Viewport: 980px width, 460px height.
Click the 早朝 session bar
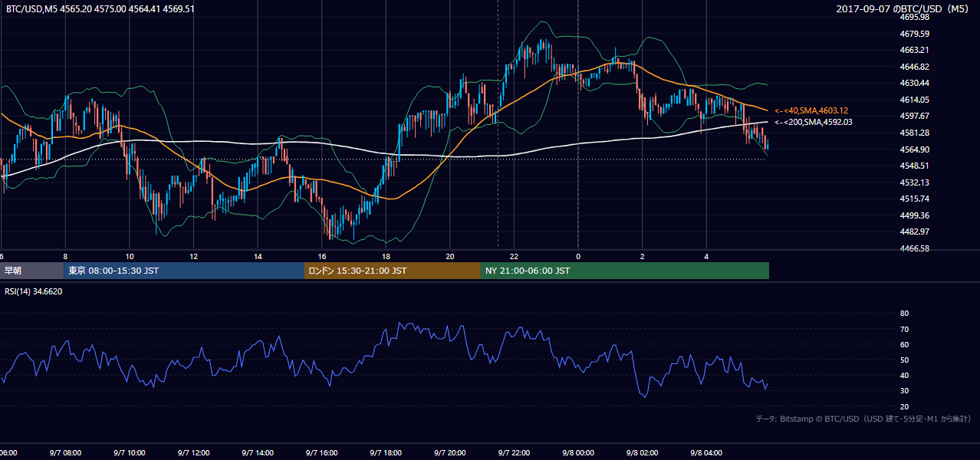click(x=31, y=271)
